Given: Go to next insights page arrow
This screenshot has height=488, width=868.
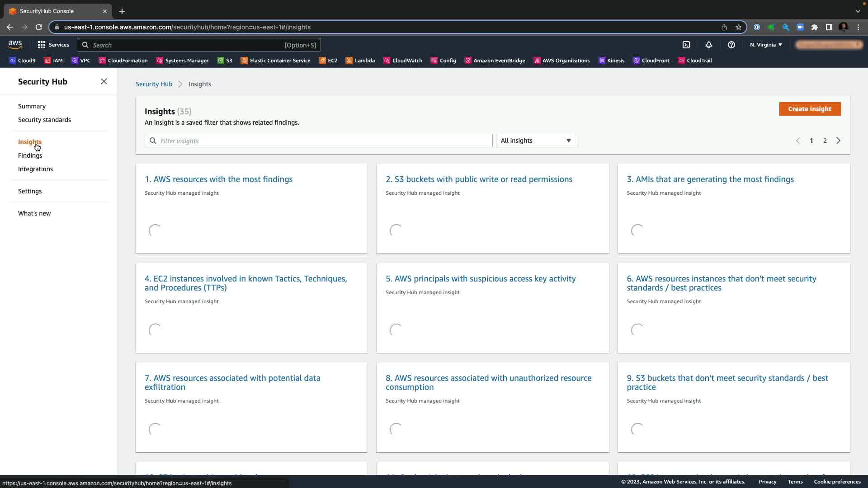Looking at the screenshot, I should (838, 141).
